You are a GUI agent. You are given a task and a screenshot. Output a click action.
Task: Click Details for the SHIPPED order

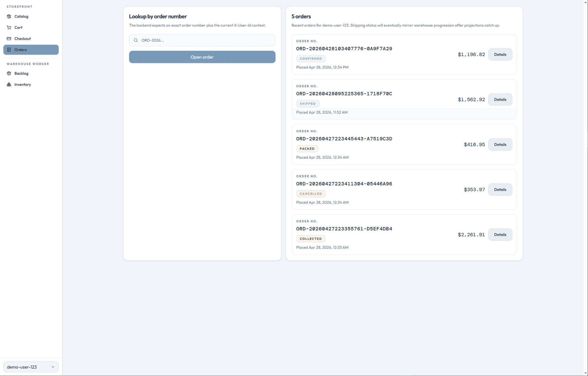point(500,99)
